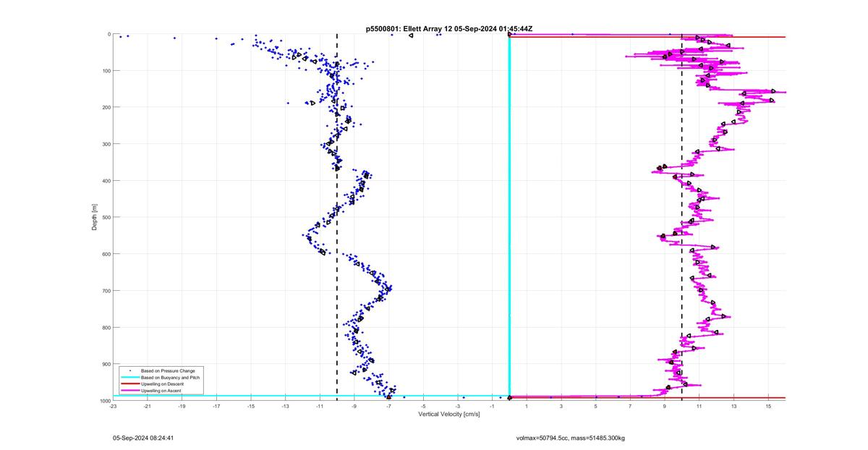Image resolution: width=868 pixels, height=450 pixels.
Task: Click velocity tick label '-1'
Action: pyautogui.click(x=492, y=407)
